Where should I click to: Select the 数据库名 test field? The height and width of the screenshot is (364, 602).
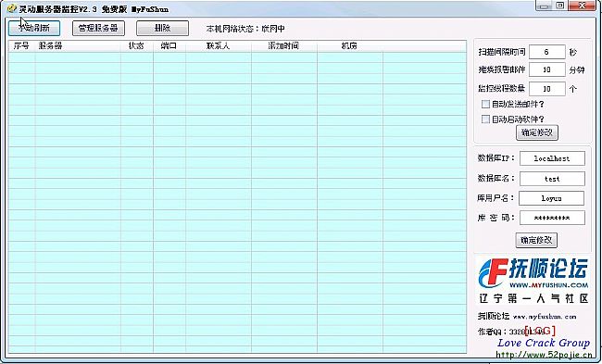[552, 179]
